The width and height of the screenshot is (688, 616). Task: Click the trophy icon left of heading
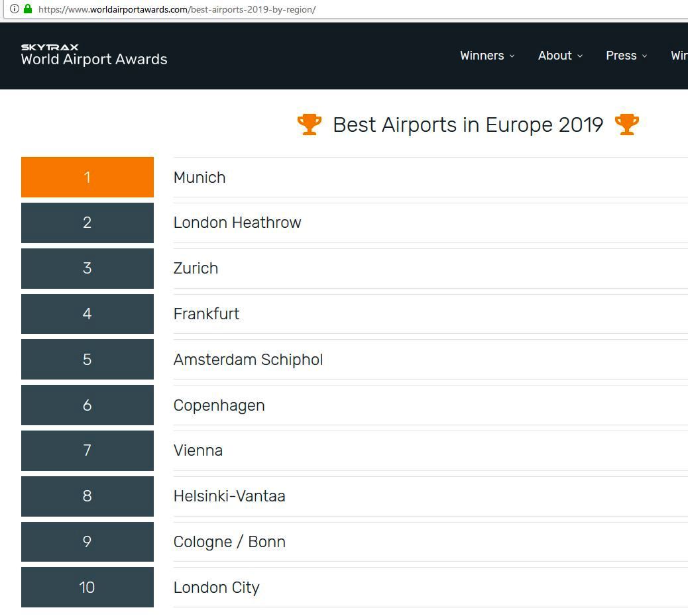[x=310, y=125]
